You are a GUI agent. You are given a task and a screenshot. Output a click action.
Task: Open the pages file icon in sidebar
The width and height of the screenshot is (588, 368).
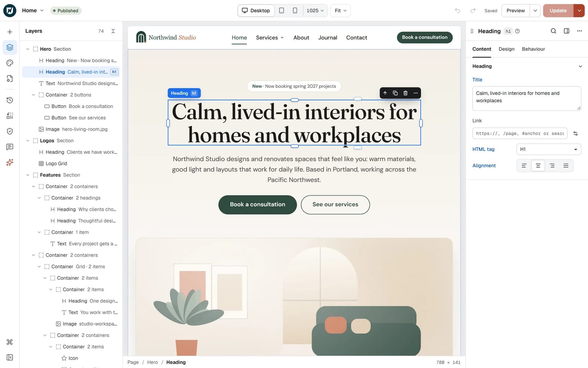[10, 78]
